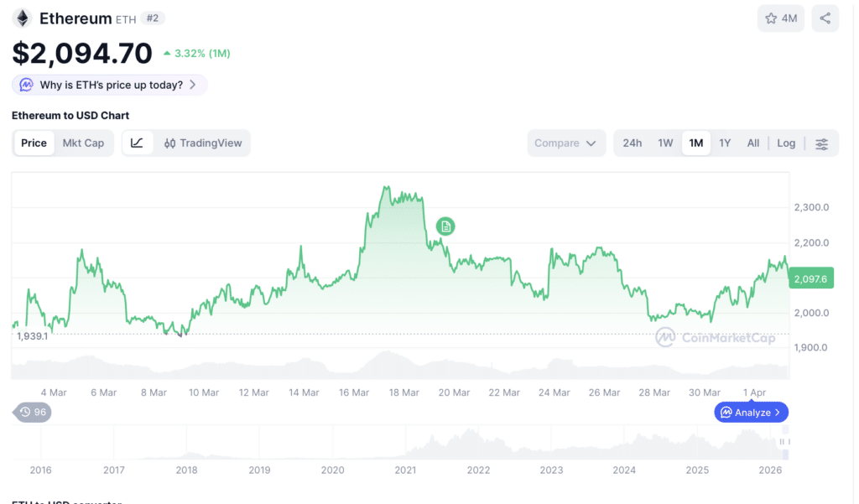Click the 18 Mar date axis label
This screenshot has width=859, height=504.
(x=404, y=392)
